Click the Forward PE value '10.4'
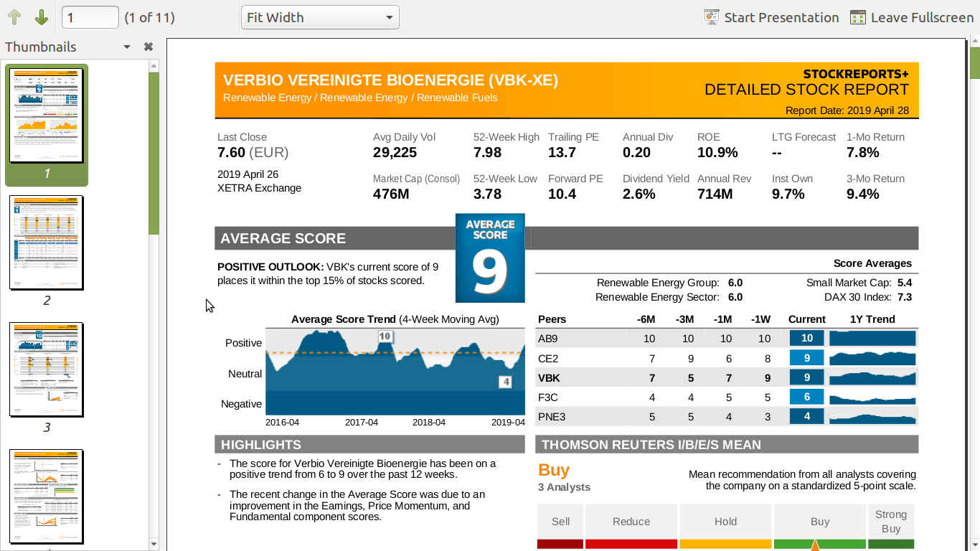Screen dimensions: 980x551 point(562,194)
